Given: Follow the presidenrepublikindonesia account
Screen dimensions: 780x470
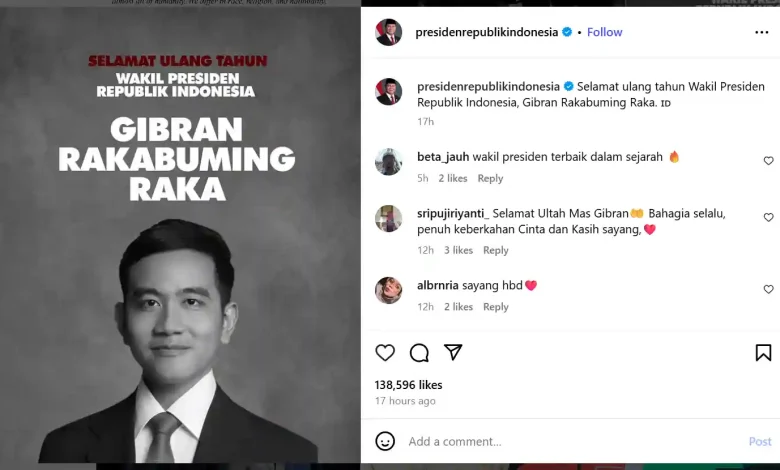Looking at the screenshot, I should 604,32.
